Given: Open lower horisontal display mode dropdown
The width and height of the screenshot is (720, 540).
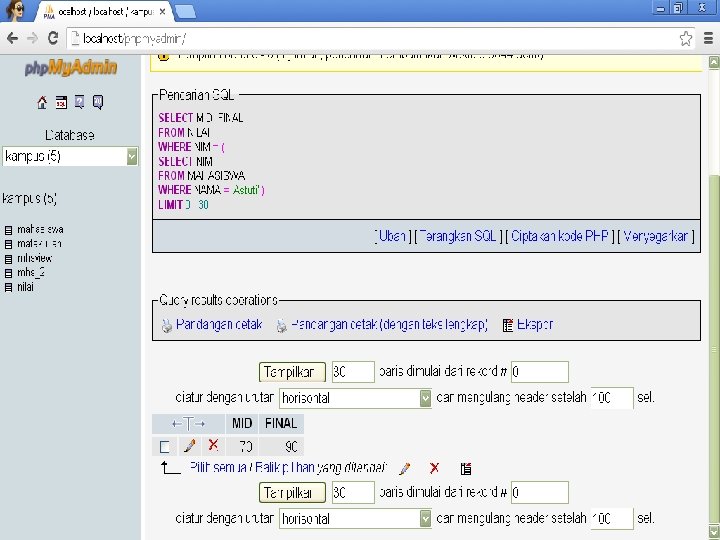Looking at the screenshot, I should (355, 519).
